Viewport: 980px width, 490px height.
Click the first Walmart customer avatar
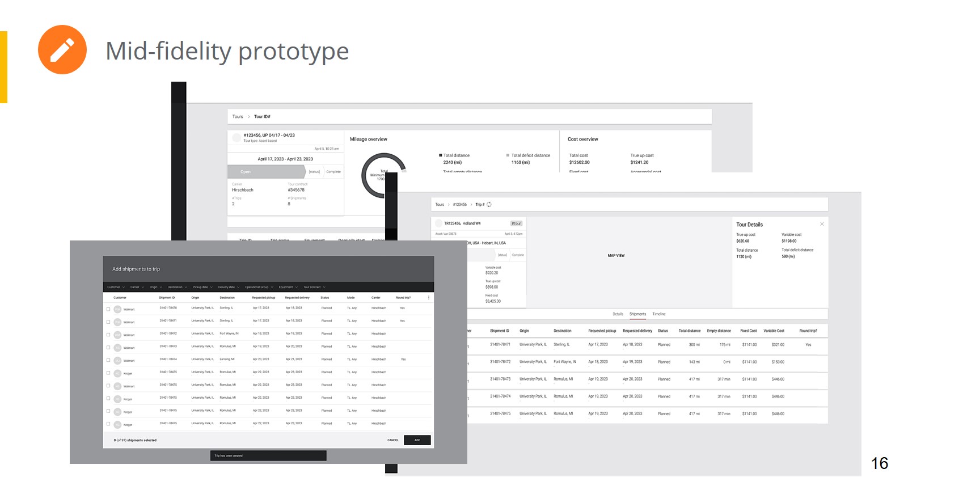pyautogui.click(x=117, y=309)
